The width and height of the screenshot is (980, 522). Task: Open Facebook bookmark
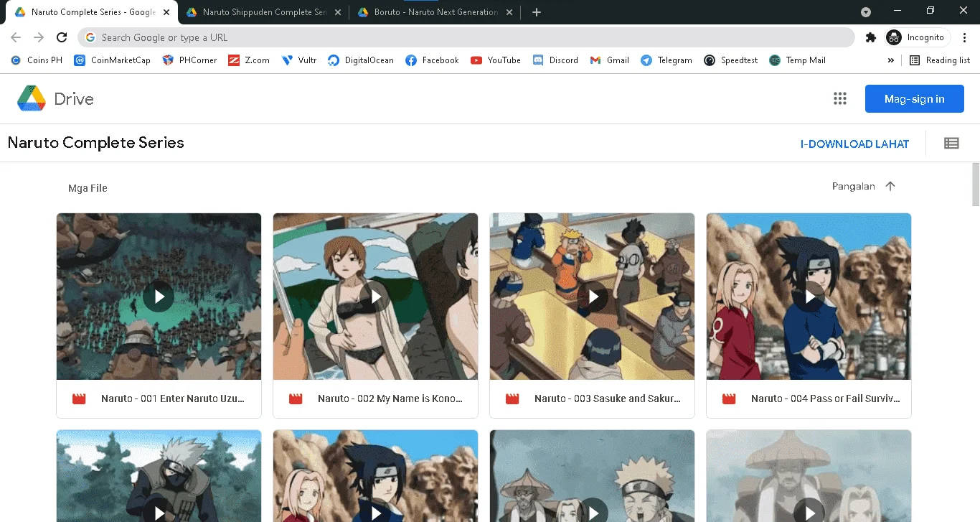[432, 60]
